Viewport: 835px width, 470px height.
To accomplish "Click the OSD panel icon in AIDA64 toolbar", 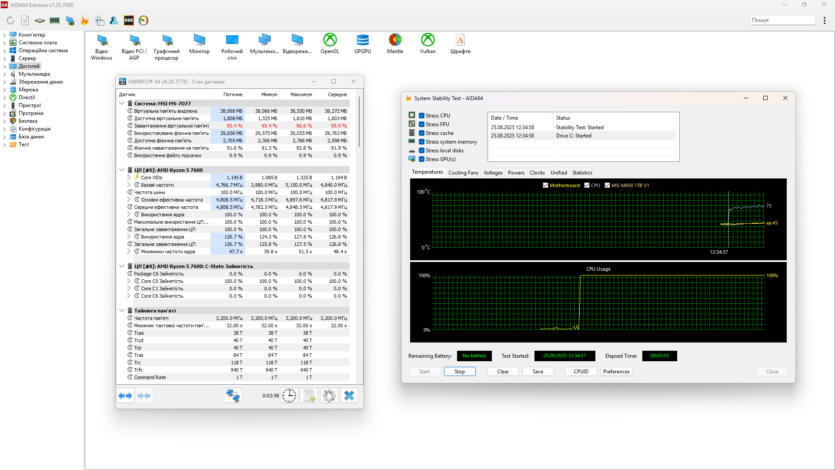I will click(x=129, y=21).
